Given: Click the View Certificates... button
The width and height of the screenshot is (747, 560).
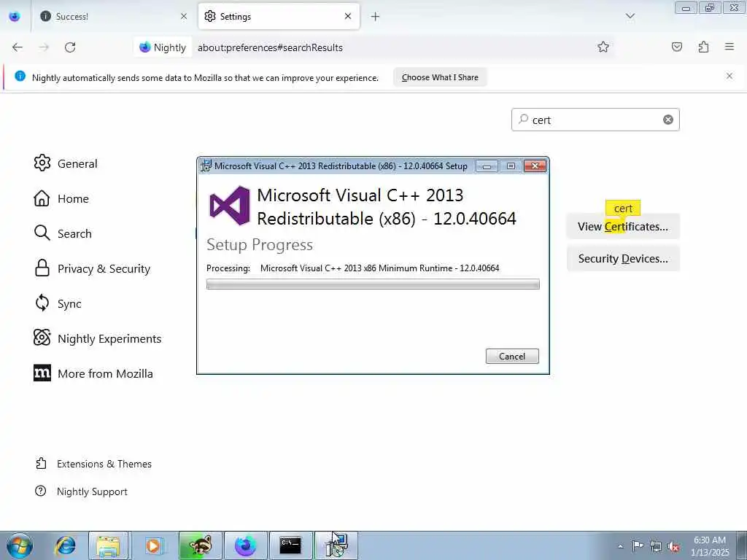Looking at the screenshot, I should click(623, 226).
